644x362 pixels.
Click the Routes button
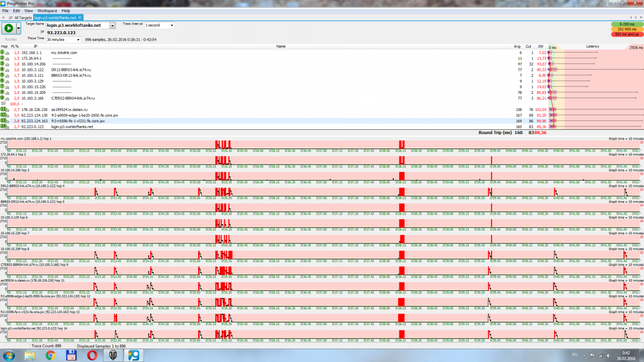coord(11,39)
